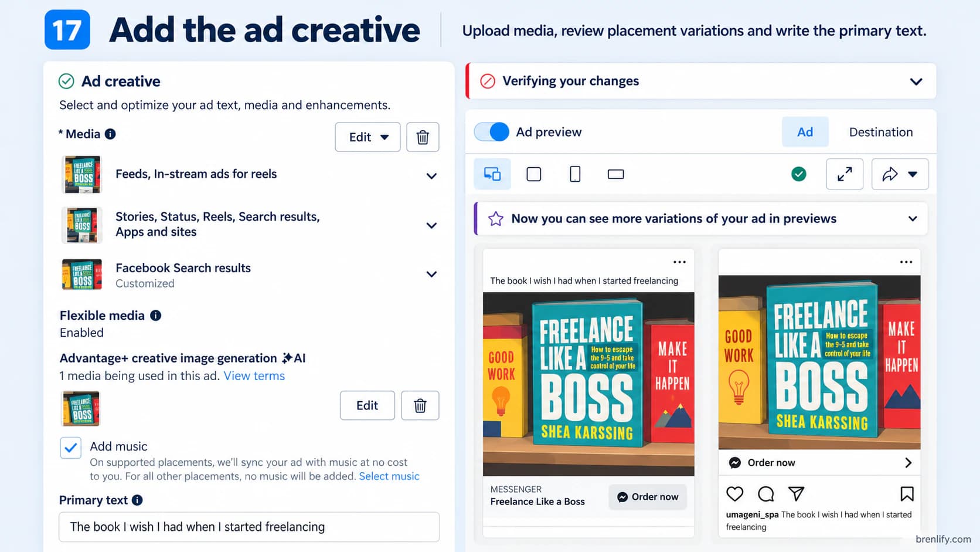Viewport: 980px width, 552px height.
Task: Toggle the Ad preview switch off
Action: pos(492,132)
